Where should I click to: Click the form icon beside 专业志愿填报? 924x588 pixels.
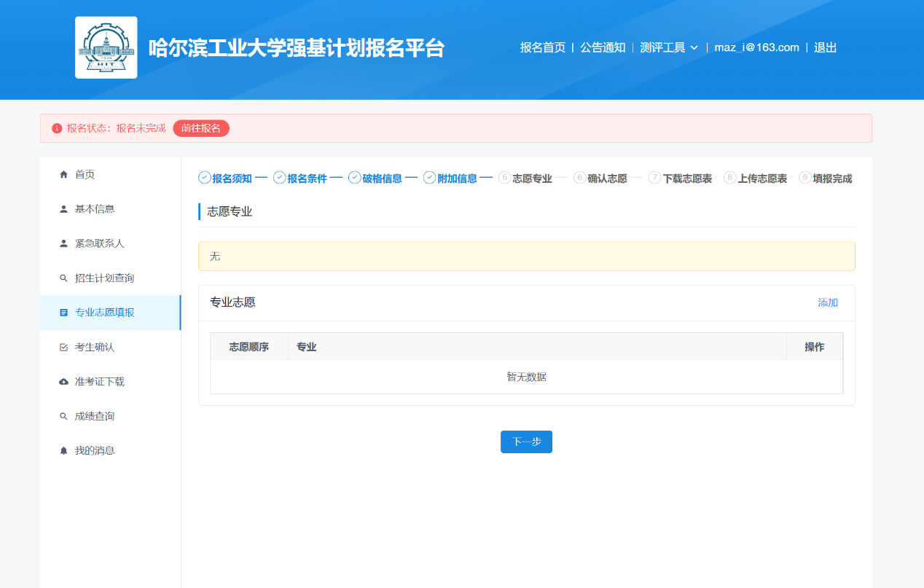point(63,313)
